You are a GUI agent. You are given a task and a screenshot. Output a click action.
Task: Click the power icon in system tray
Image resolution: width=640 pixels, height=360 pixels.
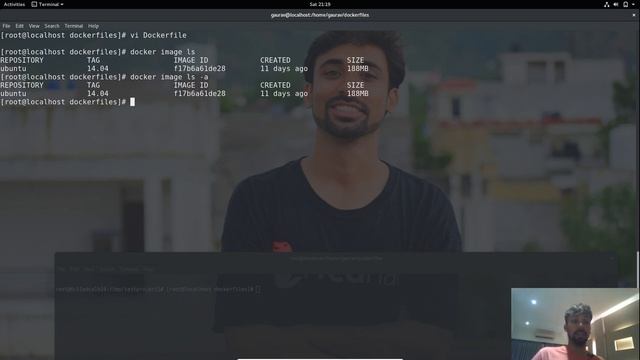click(x=626, y=4)
